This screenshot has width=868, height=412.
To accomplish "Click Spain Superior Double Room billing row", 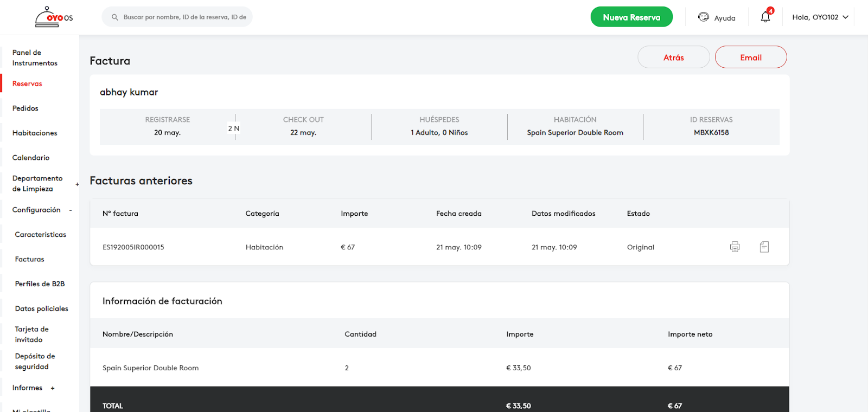I will [x=439, y=368].
